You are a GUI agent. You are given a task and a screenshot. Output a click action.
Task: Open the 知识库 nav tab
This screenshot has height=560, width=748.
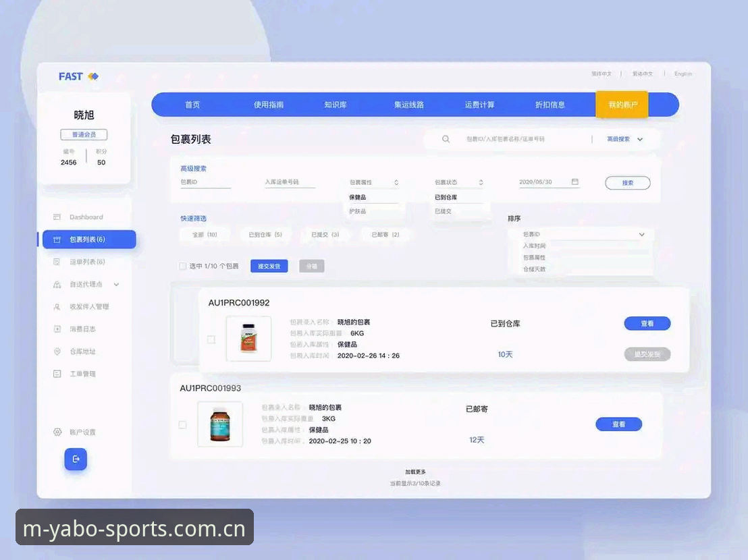tap(336, 105)
